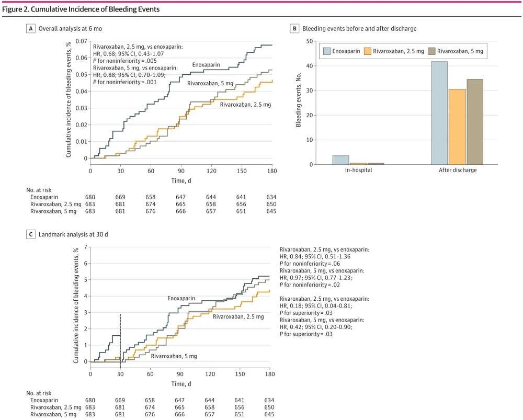523x420 pixels.
Task: Click 'No. at risk' header under panel A
Action: pyautogui.click(x=39, y=190)
